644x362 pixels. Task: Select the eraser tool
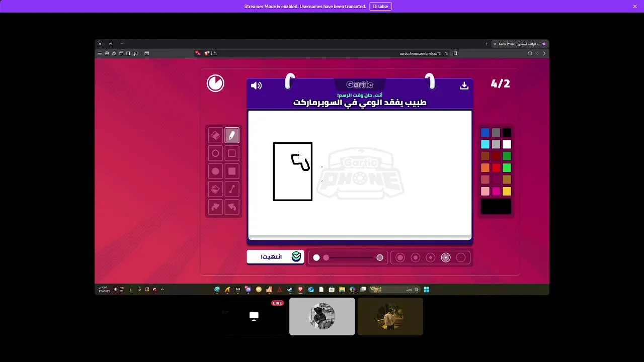215,135
